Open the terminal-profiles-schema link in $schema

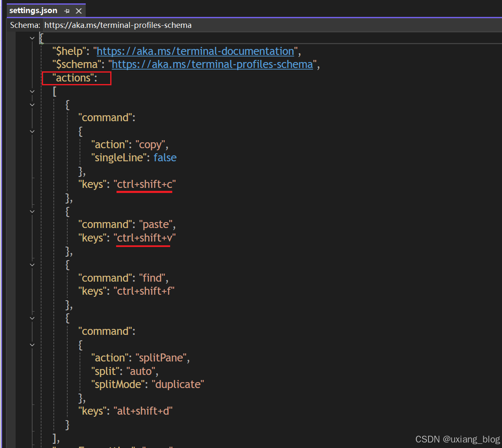point(212,64)
